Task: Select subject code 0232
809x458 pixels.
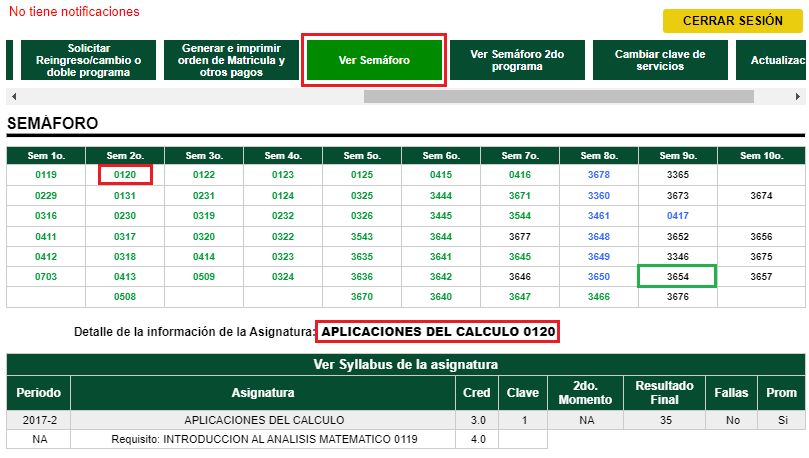Action: click(283, 216)
